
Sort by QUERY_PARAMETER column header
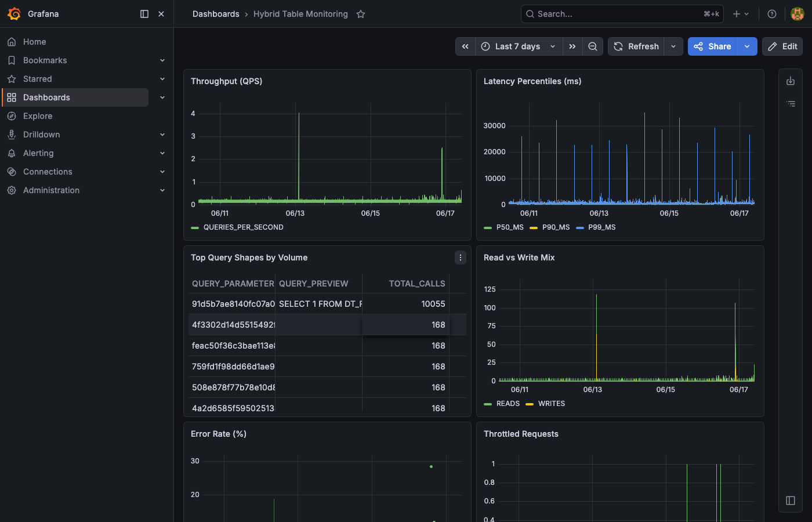(233, 284)
